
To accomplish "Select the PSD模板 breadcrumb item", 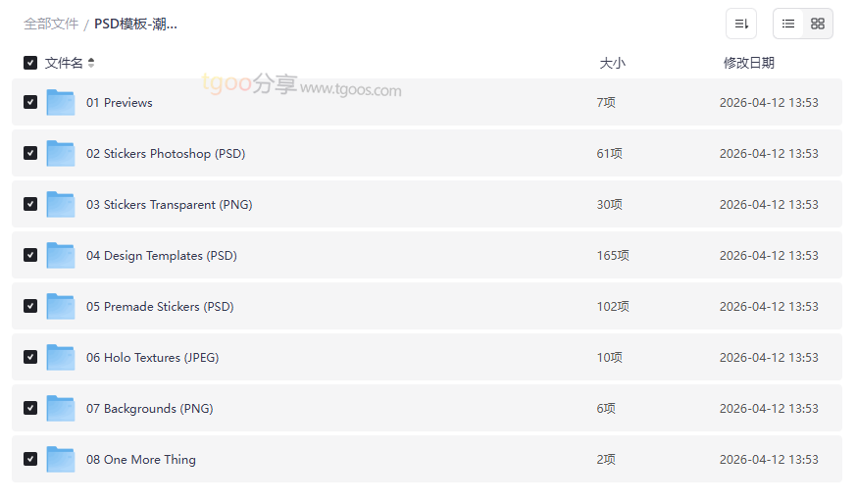I will (x=135, y=24).
